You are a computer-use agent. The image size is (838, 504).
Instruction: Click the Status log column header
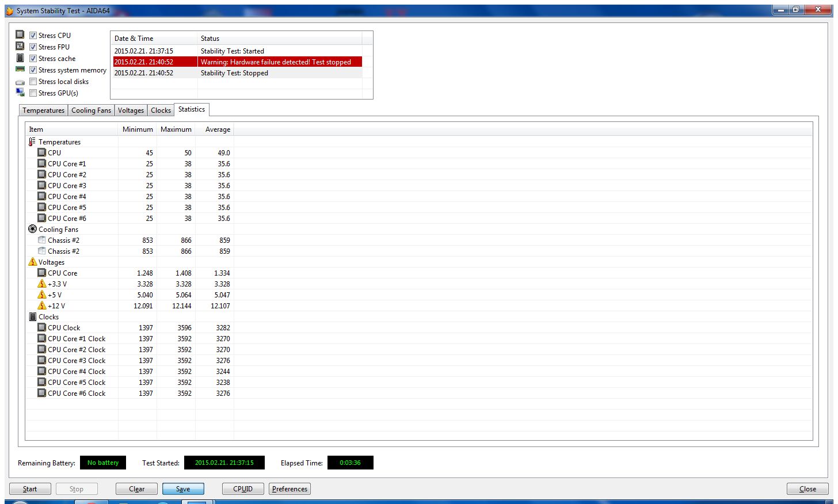(280, 39)
